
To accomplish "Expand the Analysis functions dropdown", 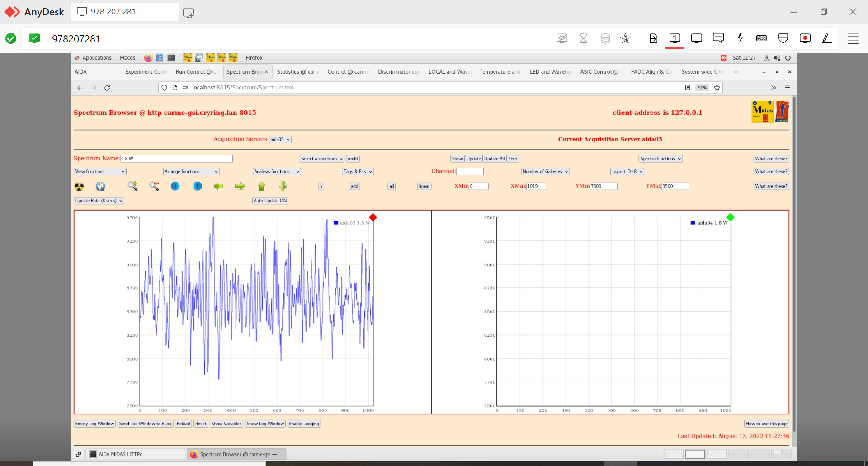I will (x=276, y=172).
